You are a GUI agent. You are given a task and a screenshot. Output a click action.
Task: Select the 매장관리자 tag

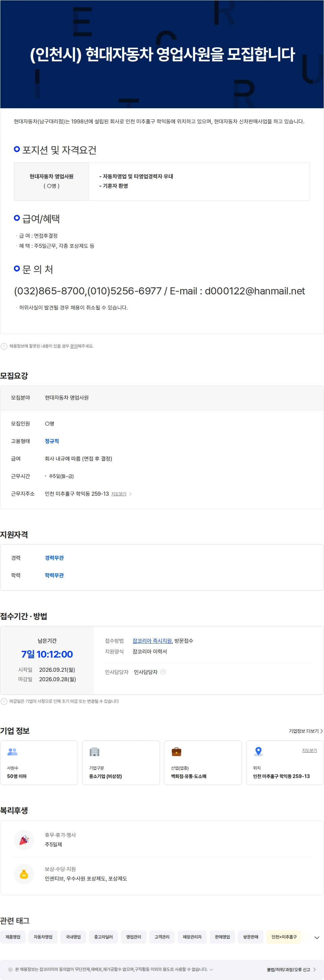pos(192,937)
